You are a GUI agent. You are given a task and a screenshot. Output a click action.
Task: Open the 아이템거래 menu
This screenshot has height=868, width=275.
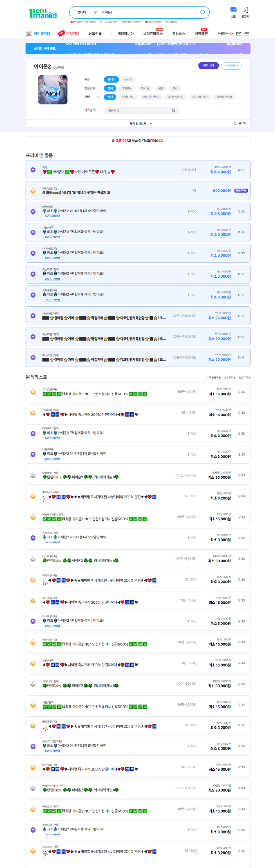coord(38,34)
